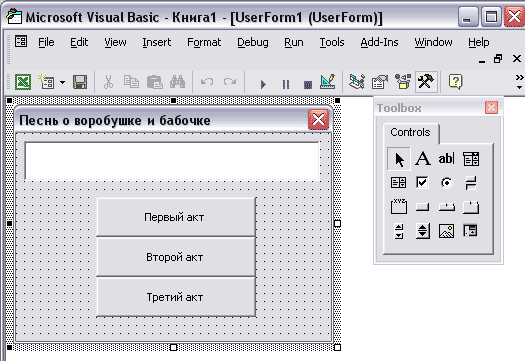Open Find with the binoculars icon
The height and width of the screenshot is (361, 525).
(x=177, y=82)
